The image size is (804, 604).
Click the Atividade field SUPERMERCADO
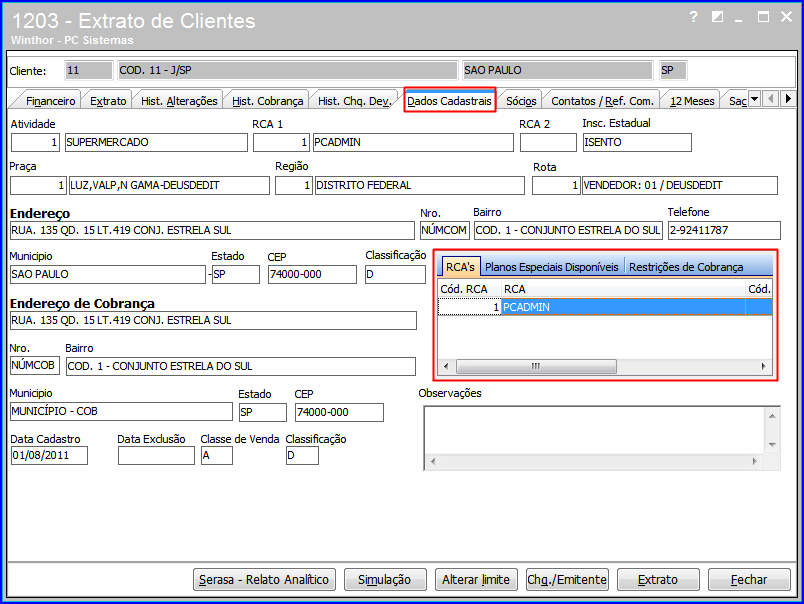[156, 142]
